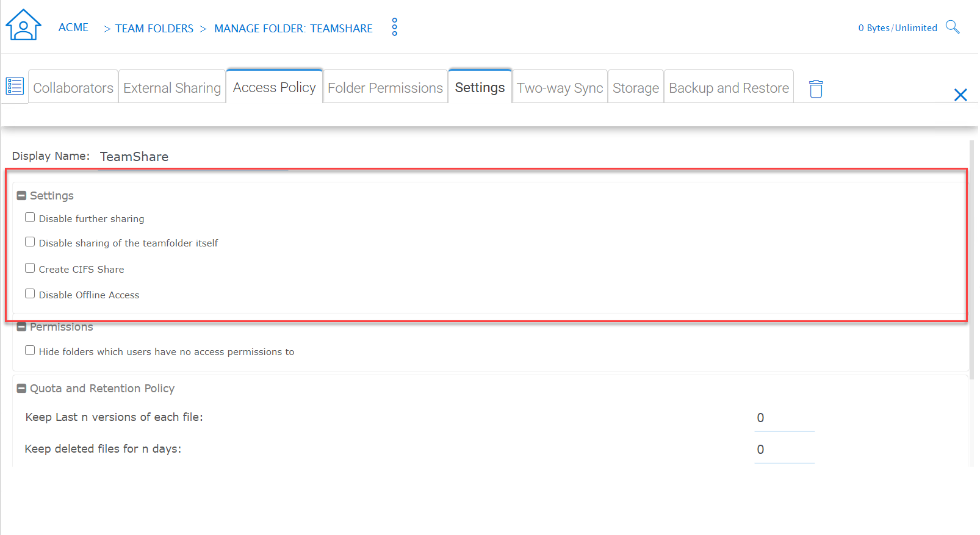Enable Disable further sharing checkbox

pyautogui.click(x=30, y=217)
